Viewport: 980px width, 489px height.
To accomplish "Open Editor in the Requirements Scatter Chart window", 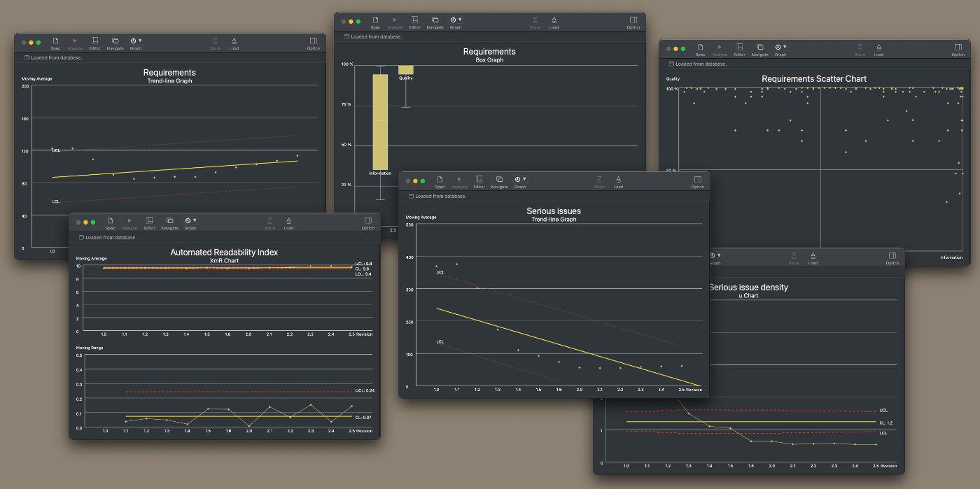I will tap(739, 50).
